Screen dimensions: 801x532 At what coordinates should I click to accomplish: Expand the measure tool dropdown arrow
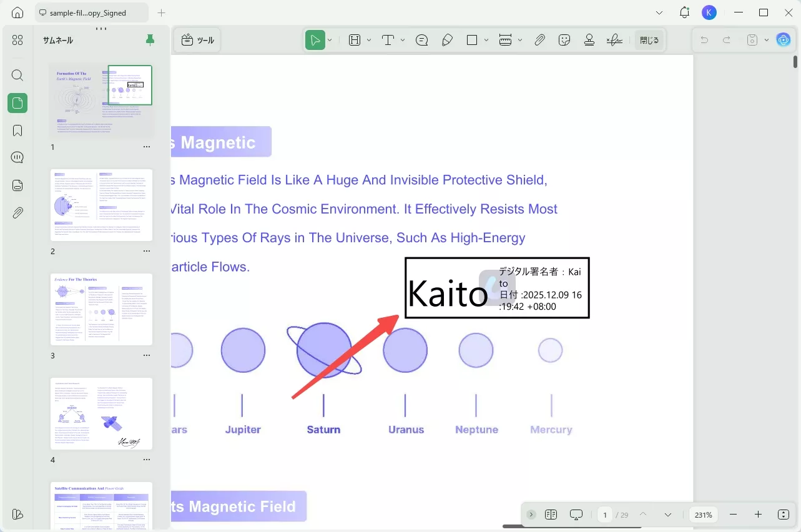coord(520,40)
